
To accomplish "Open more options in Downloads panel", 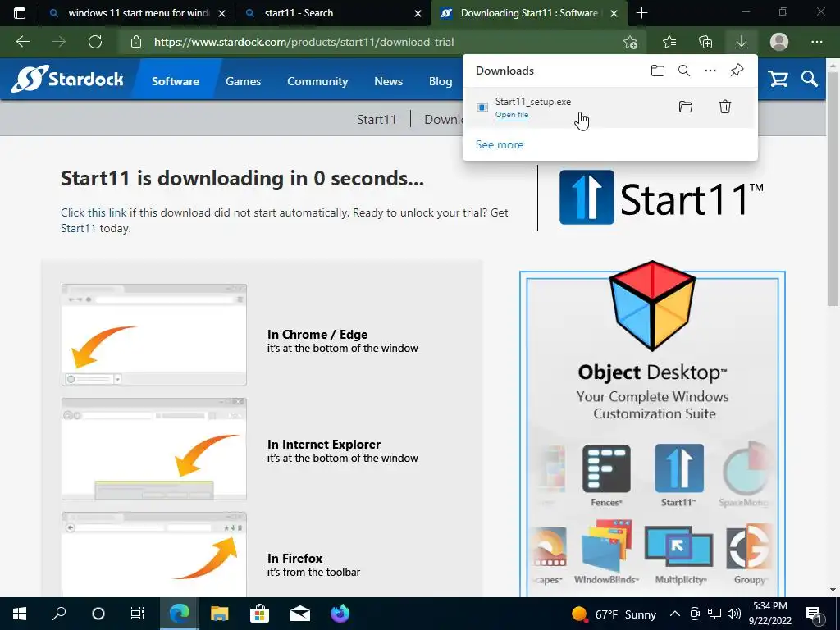I will [x=710, y=71].
